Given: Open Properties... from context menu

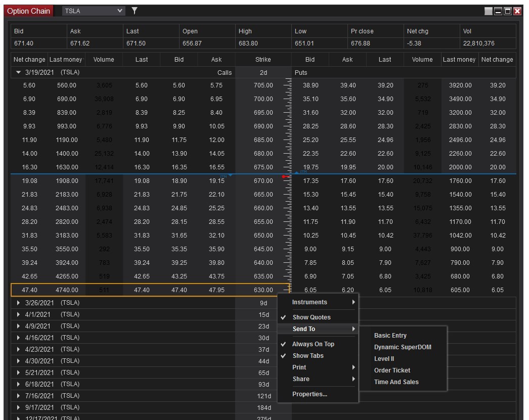Looking at the screenshot, I should (x=310, y=394).
